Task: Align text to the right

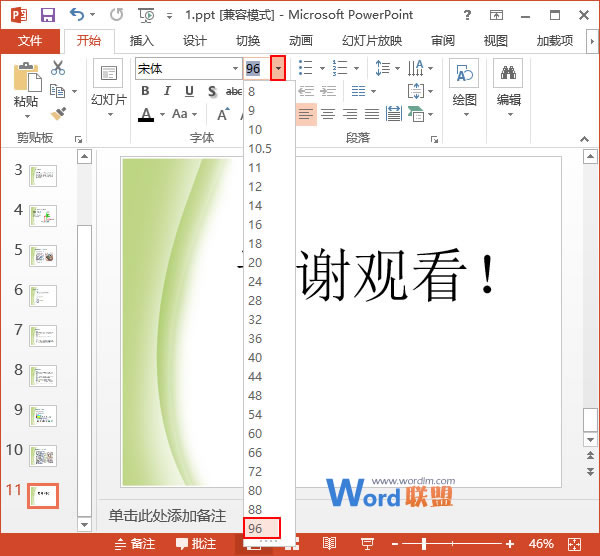Action: tap(350, 114)
